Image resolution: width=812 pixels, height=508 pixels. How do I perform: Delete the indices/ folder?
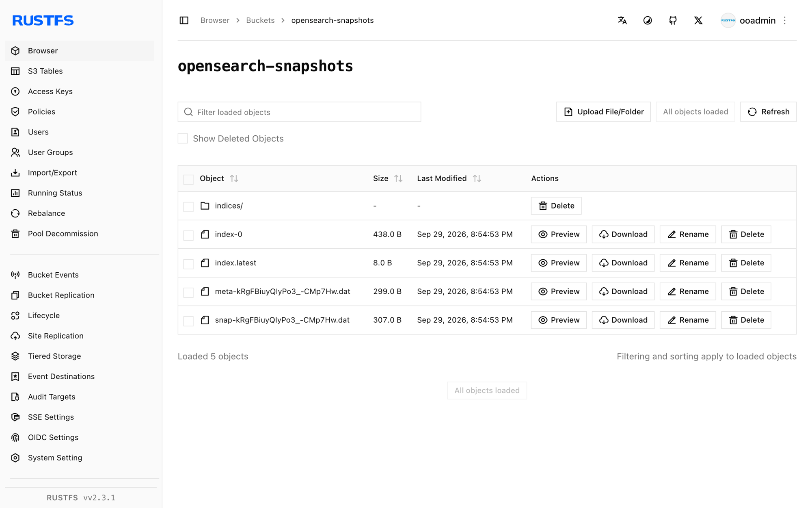pos(556,206)
